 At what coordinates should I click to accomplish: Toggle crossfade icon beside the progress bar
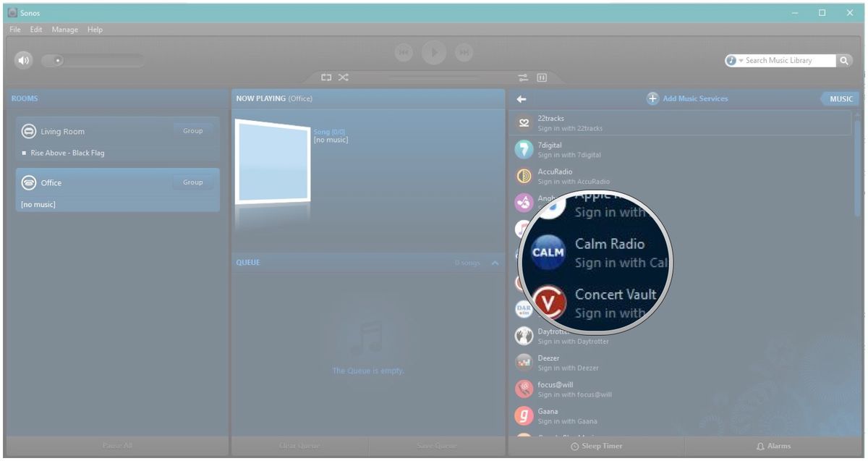click(x=523, y=77)
